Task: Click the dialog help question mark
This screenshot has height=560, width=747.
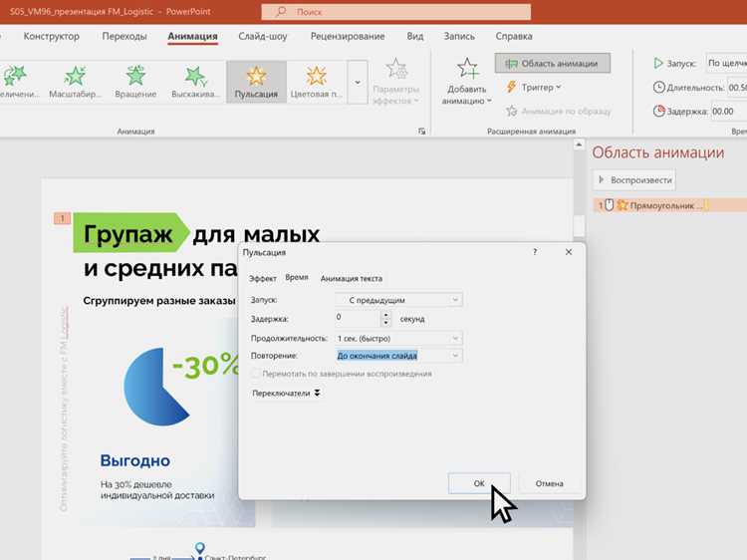Action: tap(535, 252)
